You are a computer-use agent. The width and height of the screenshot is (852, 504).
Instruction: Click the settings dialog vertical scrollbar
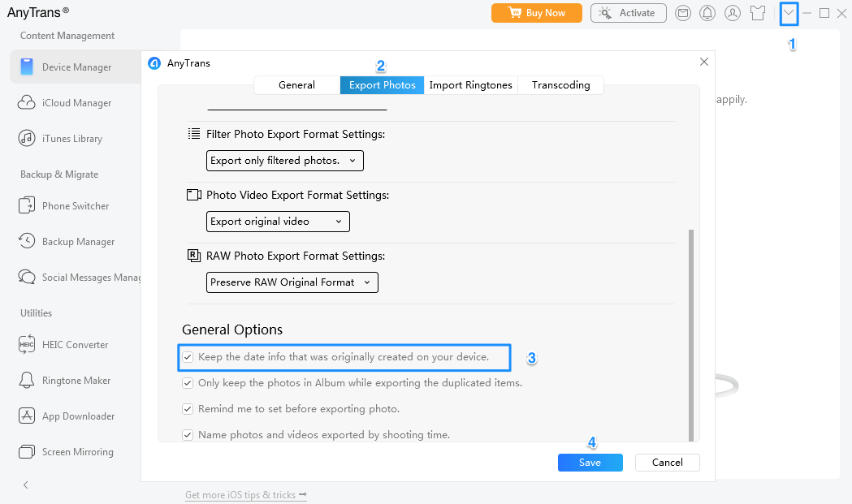tap(691, 335)
